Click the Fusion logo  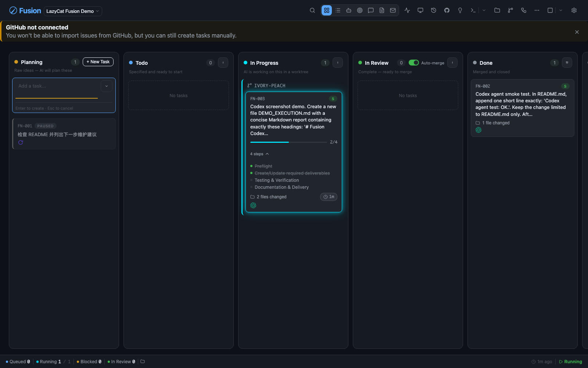(25, 11)
